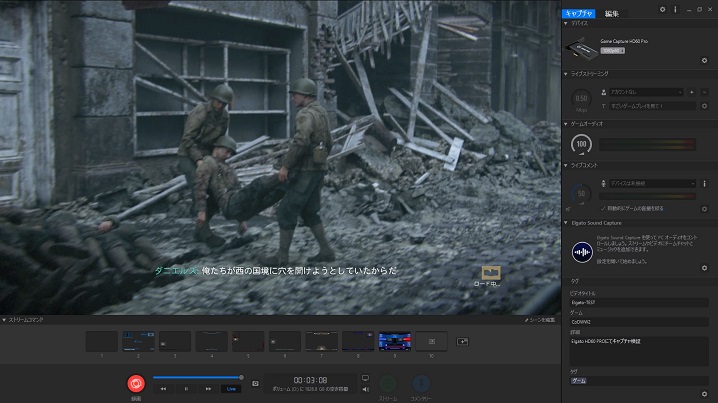The image size is (718, 403).
Task: Toggle automatic game volume ducking checkbox
Action: coord(603,208)
